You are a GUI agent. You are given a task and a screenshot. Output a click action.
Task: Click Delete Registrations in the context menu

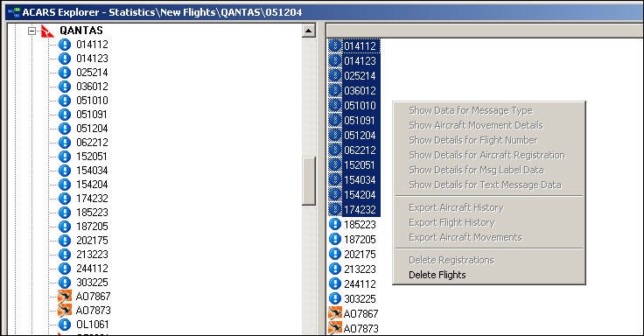coord(451,260)
